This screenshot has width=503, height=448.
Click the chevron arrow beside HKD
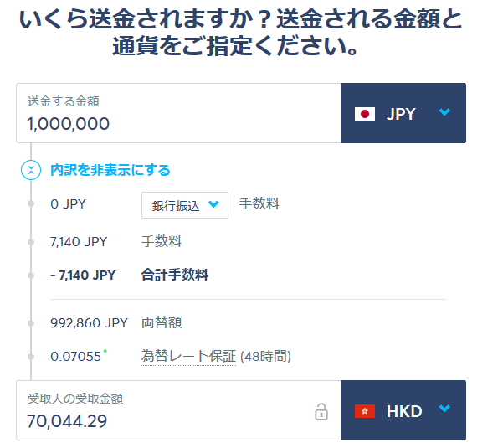pos(444,409)
